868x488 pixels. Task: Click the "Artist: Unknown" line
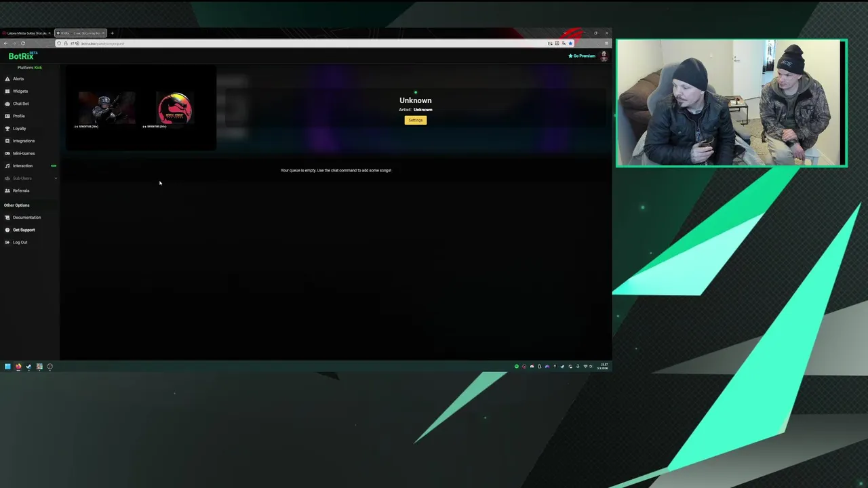point(416,110)
